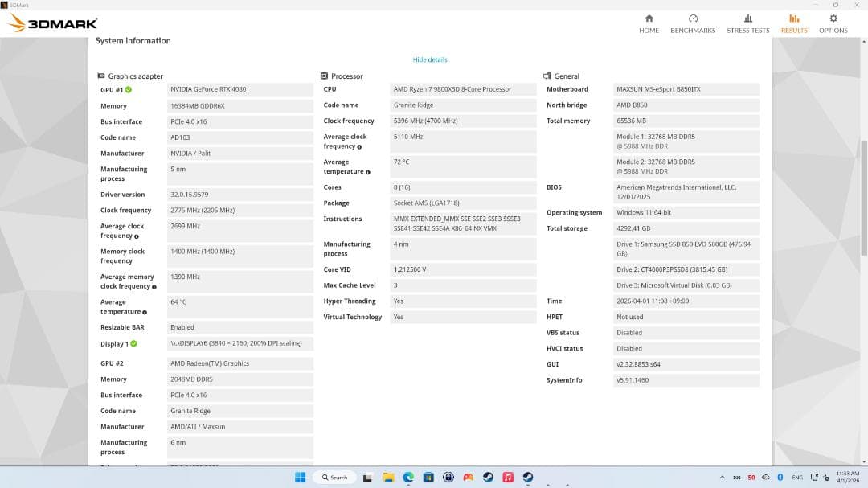Image resolution: width=868 pixels, height=488 pixels.
Task: Click the Resizable BAR Enabled value
Action: click(x=240, y=327)
